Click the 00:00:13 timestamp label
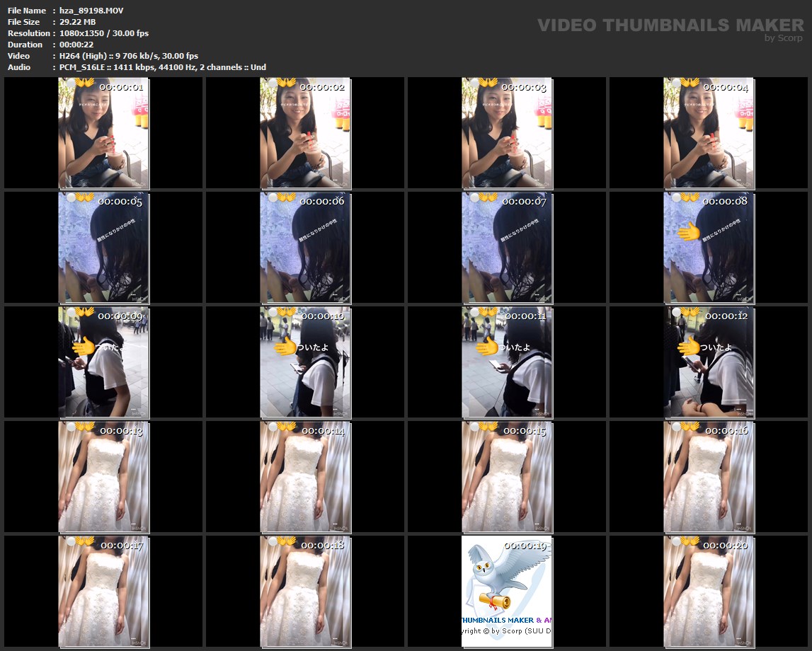This screenshot has height=651, width=812. [121, 431]
